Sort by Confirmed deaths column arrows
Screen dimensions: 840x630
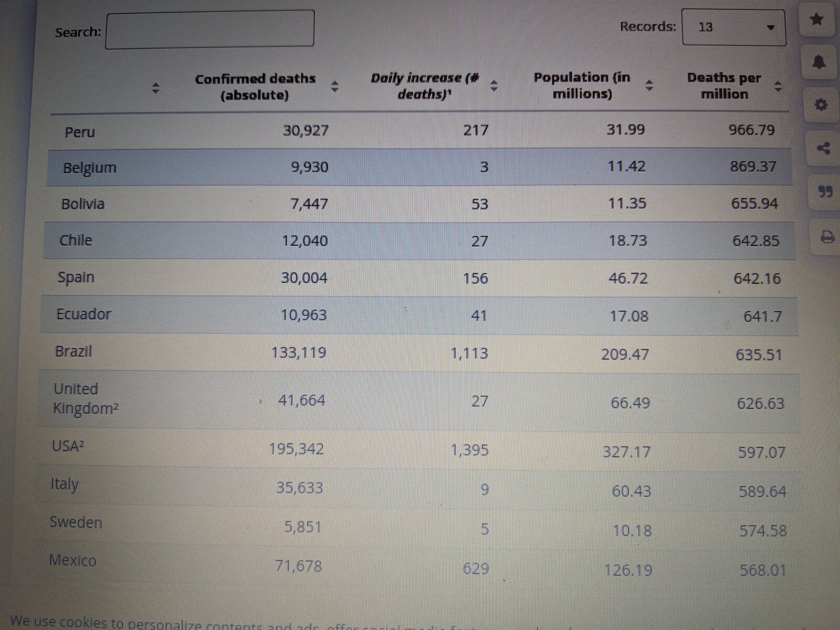click(x=334, y=86)
